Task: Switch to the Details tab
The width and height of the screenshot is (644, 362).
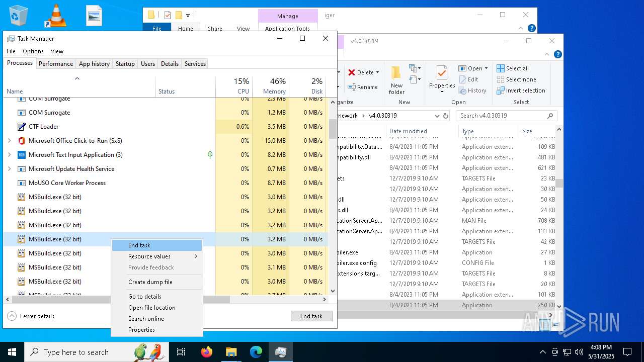Action: click(170, 64)
